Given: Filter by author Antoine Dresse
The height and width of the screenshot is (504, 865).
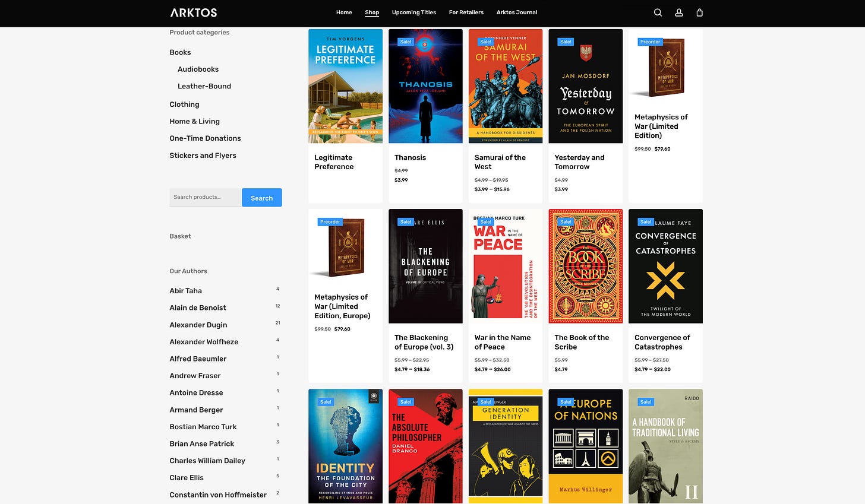Looking at the screenshot, I should coord(196,393).
